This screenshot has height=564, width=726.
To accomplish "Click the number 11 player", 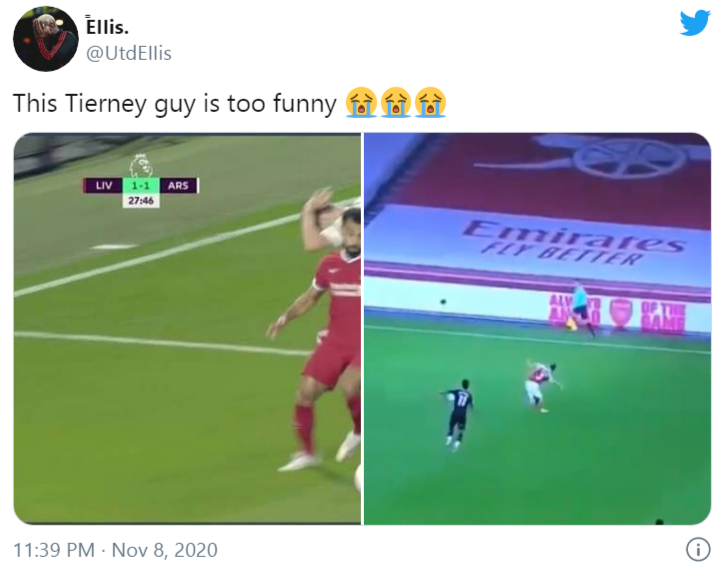I will coord(457,414).
